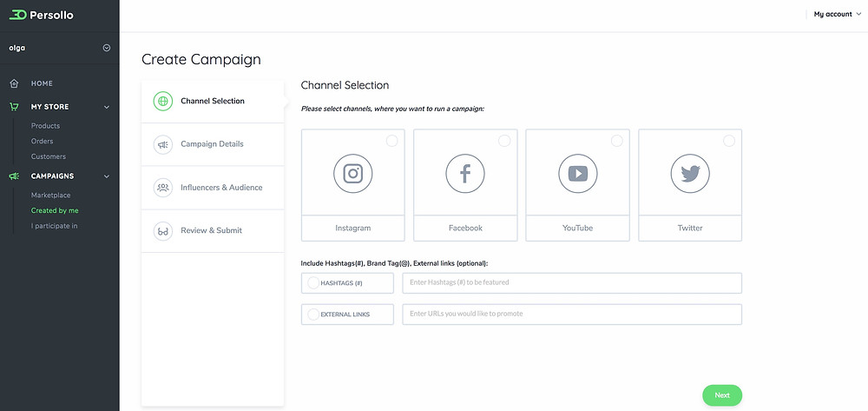The width and height of the screenshot is (868, 411).
Task: Open Customers in the sidebar
Action: point(48,156)
